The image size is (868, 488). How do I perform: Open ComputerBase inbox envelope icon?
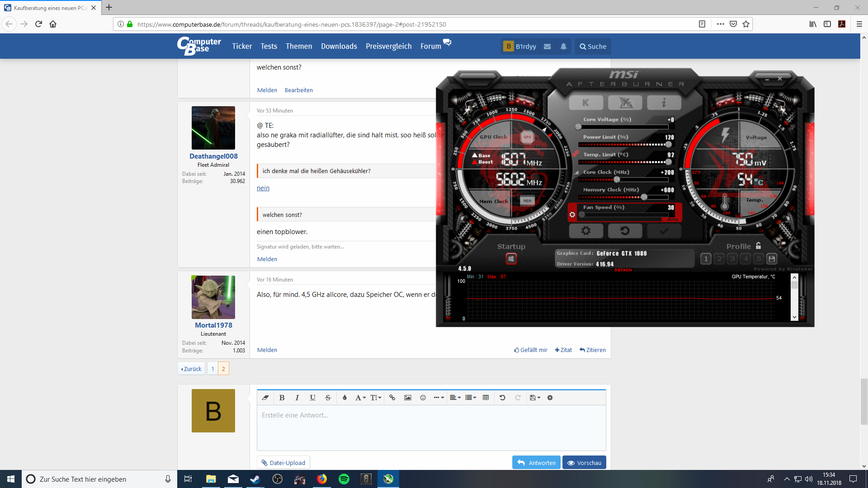coord(547,47)
